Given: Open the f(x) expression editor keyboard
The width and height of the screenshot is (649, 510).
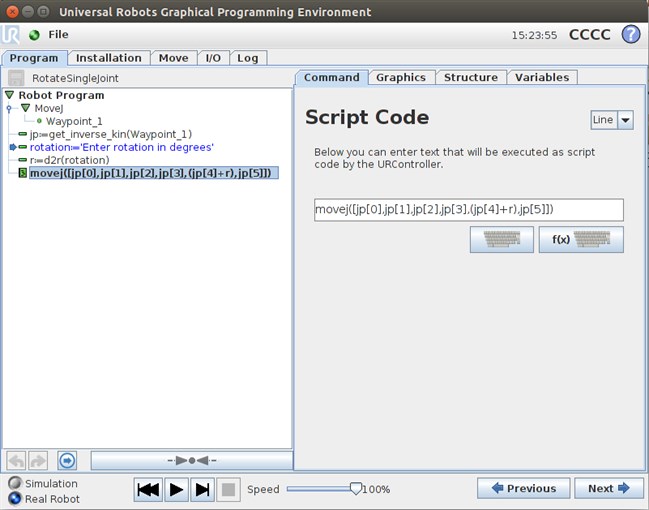Looking at the screenshot, I should click(x=581, y=239).
